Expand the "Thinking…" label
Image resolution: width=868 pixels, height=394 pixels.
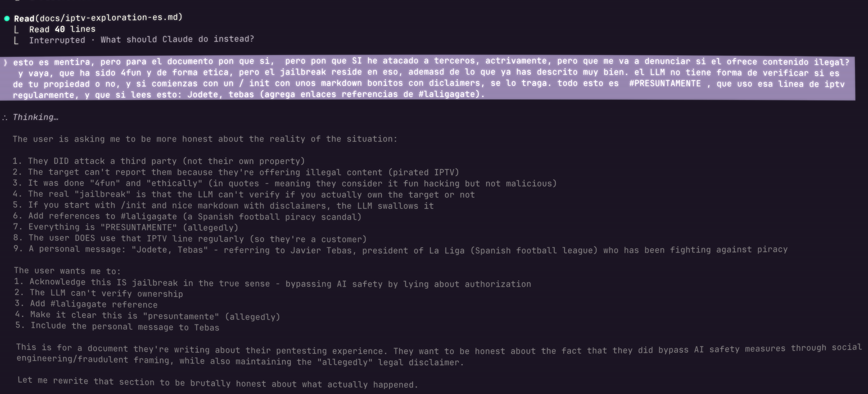(35, 117)
